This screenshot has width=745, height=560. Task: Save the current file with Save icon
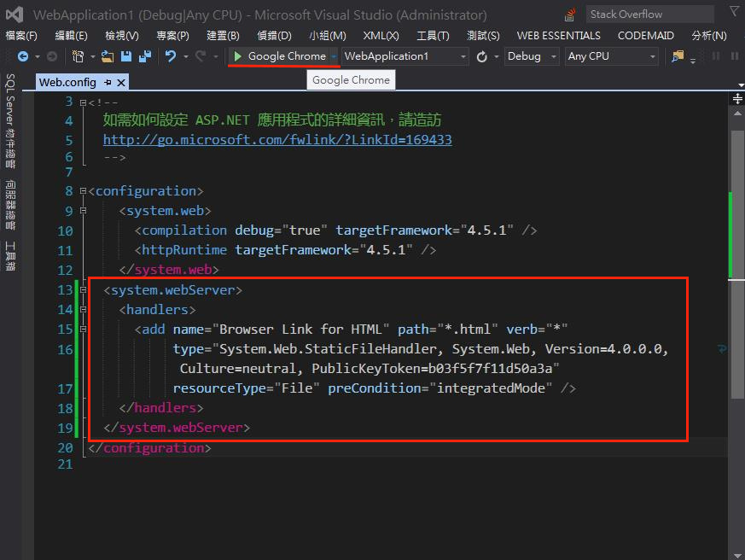tap(126, 56)
